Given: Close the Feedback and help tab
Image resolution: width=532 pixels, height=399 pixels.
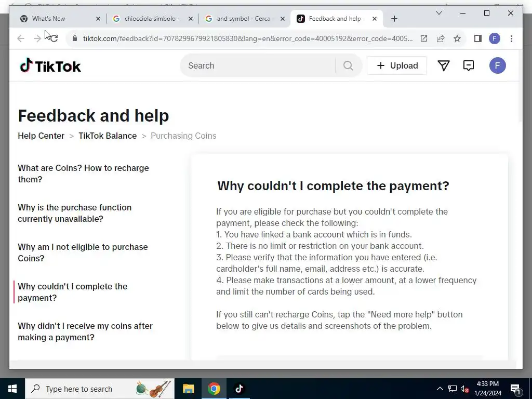Looking at the screenshot, I should tap(374, 19).
